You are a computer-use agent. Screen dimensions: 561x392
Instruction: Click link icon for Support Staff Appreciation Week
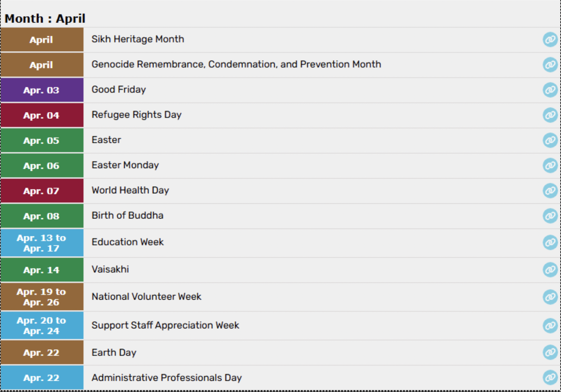550,326
